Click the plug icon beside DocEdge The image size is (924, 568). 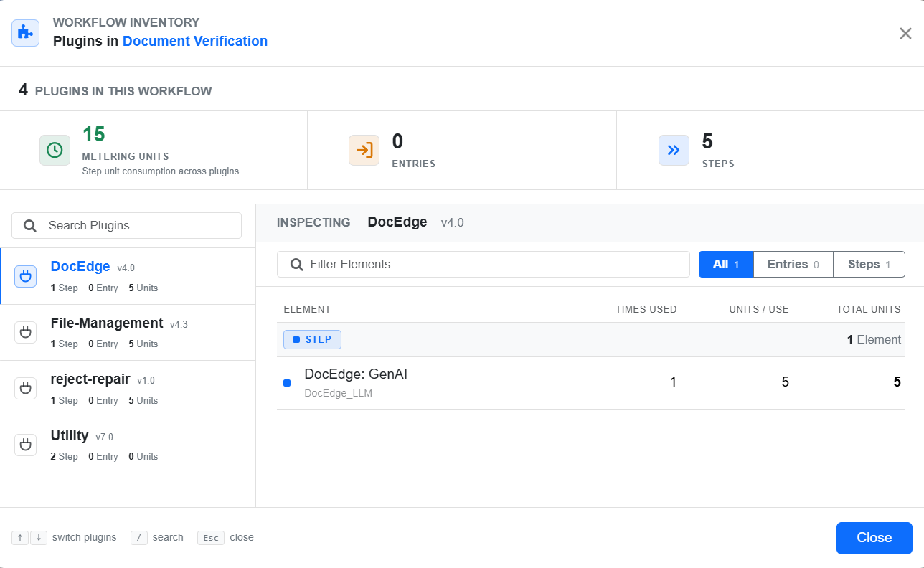26,276
